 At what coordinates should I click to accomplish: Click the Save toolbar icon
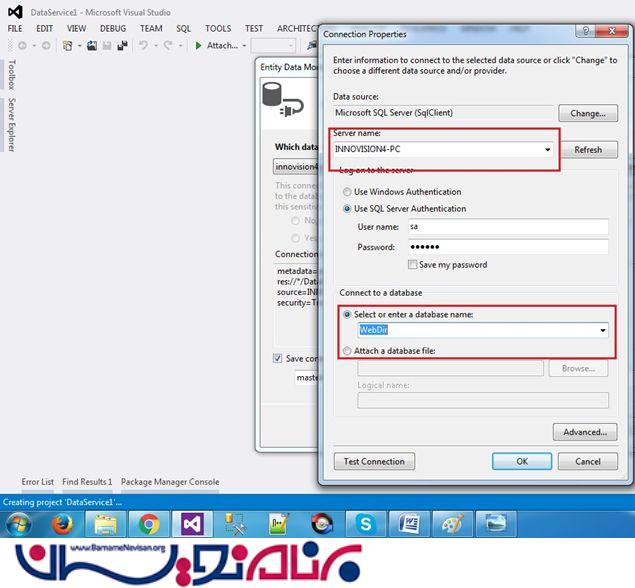pyautogui.click(x=107, y=46)
